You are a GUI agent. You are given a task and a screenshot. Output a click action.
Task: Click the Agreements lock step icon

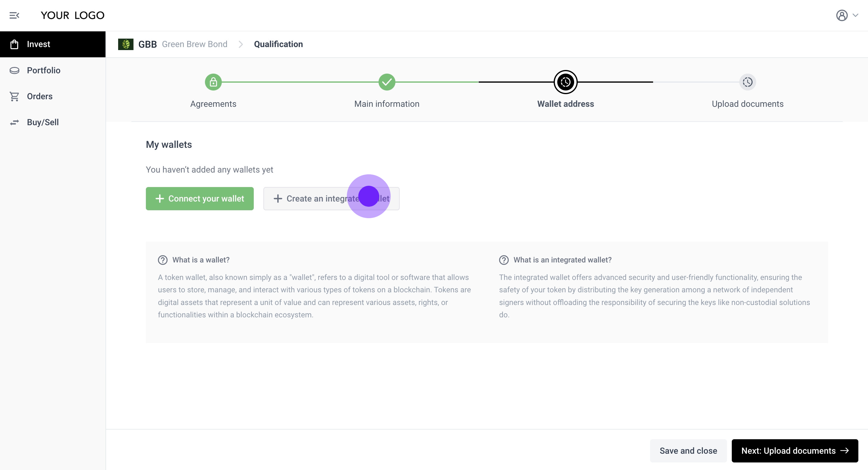pos(213,82)
